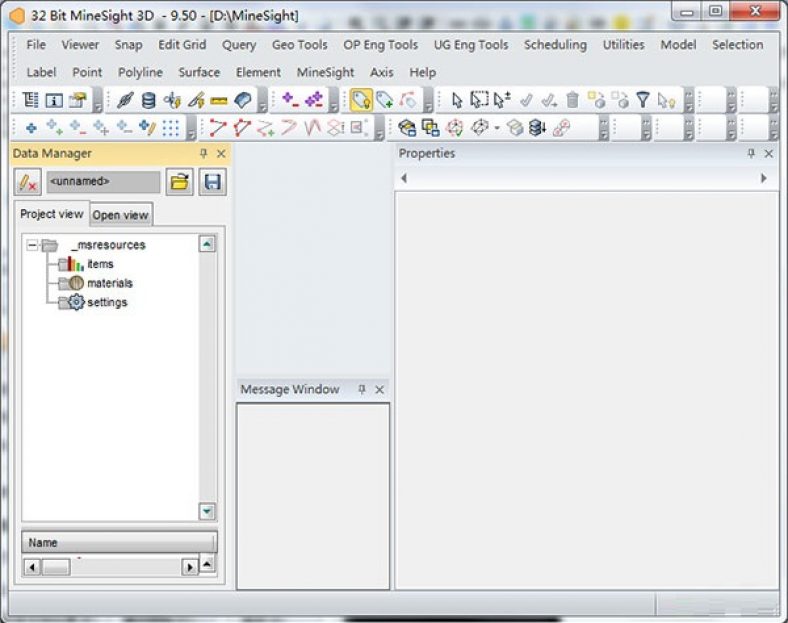
Task: Click the red closed polygon icon
Action: 242,128
